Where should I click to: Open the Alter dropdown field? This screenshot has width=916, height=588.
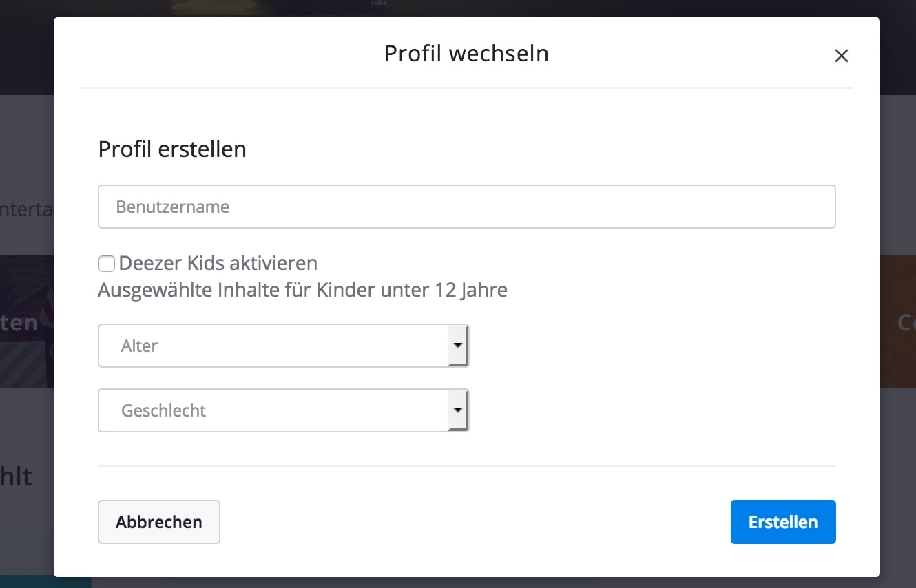tap(273, 346)
